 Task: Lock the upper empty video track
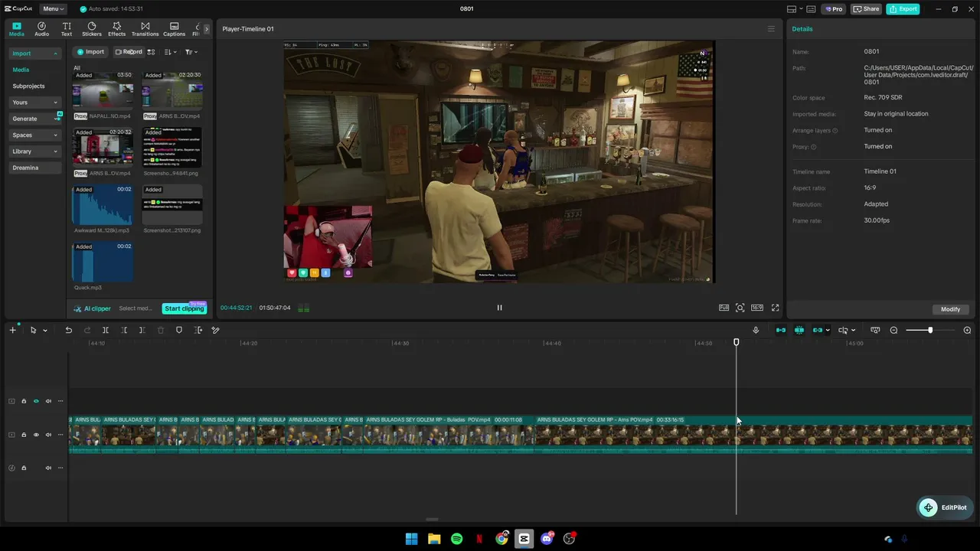click(24, 401)
